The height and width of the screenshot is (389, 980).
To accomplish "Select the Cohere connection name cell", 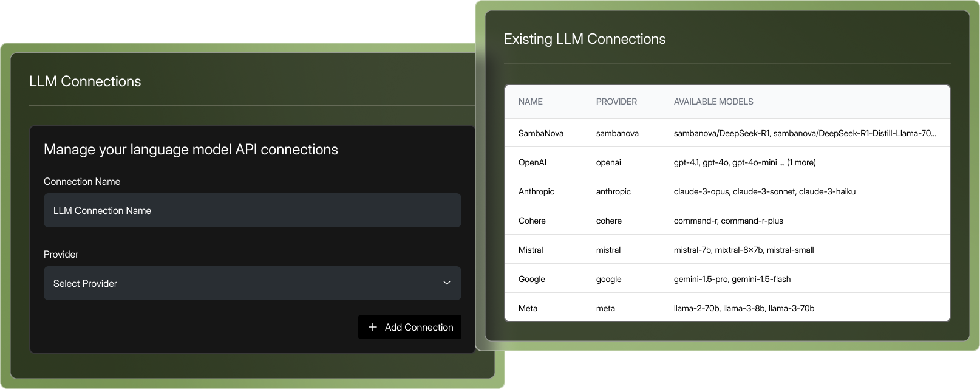I will click(532, 221).
